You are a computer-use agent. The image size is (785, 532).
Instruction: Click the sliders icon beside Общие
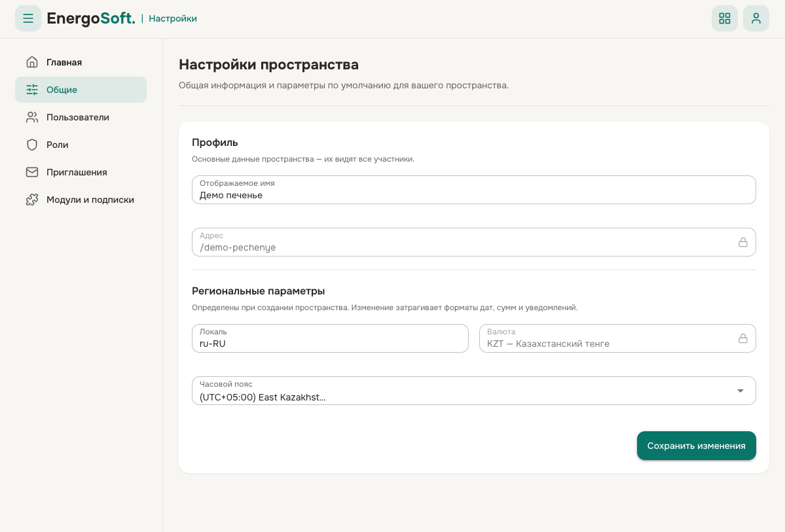(32, 90)
